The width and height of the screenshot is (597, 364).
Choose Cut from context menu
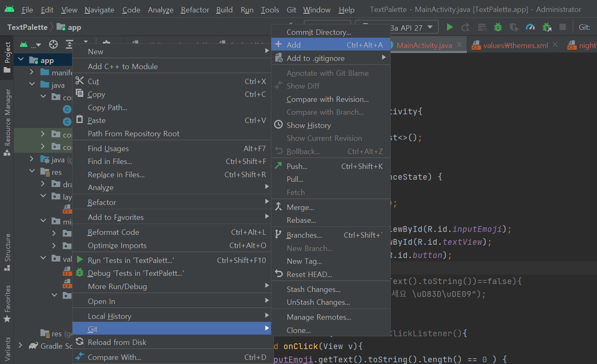pyautogui.click(x=172, y=81)
